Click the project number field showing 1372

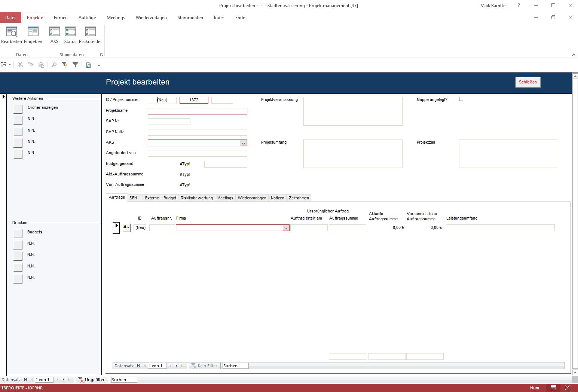[x=194, y=100]
